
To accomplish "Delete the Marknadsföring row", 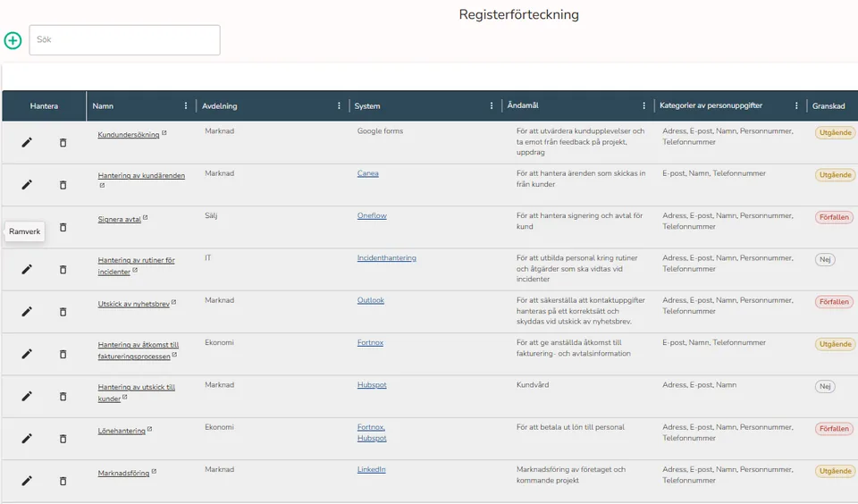I will click(x=63, y=481).
